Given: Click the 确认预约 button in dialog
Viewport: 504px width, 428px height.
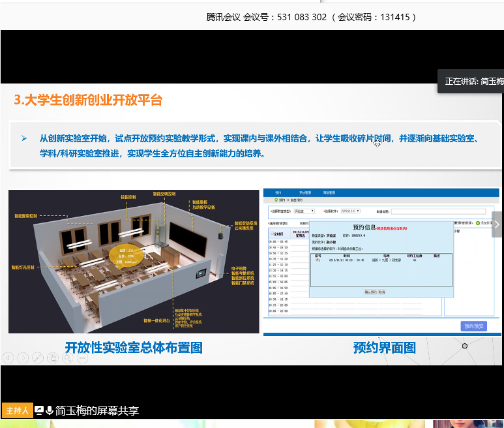Looking at the screenshot, I should point(370,292).
